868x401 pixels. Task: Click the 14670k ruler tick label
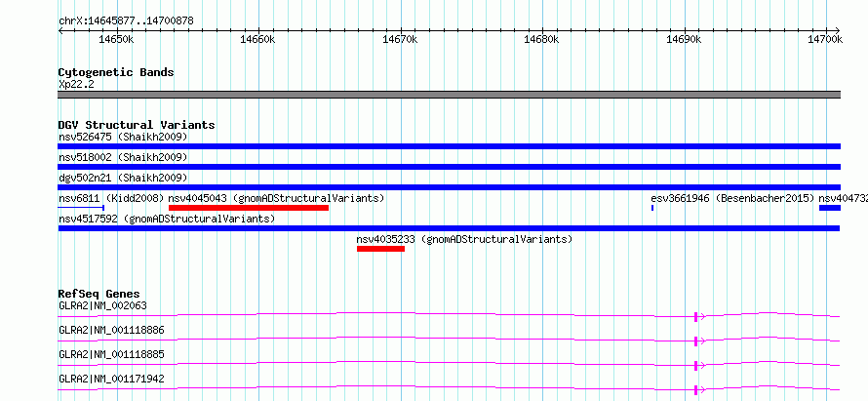[400, 39]
